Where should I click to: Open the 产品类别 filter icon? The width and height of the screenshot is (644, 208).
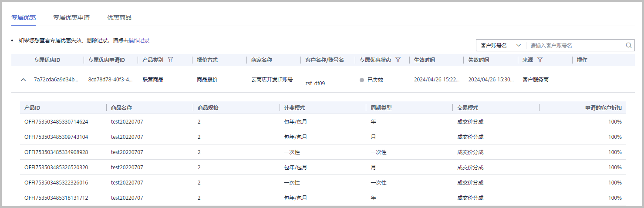pos(170,60)
